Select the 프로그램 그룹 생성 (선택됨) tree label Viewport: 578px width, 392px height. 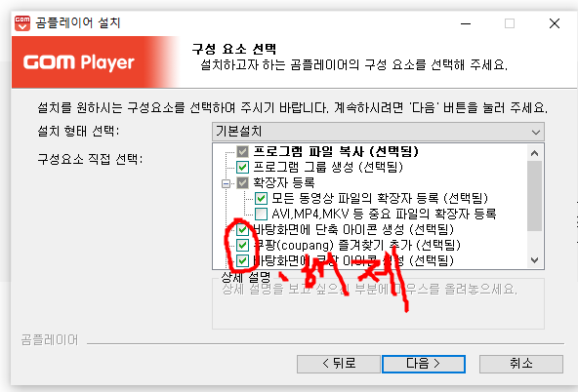point(328,167)
